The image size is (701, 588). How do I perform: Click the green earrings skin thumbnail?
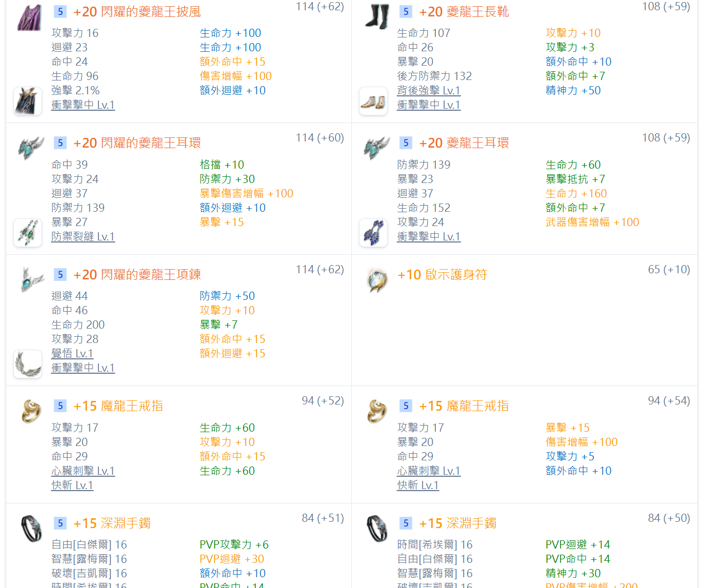pos(28,233)
